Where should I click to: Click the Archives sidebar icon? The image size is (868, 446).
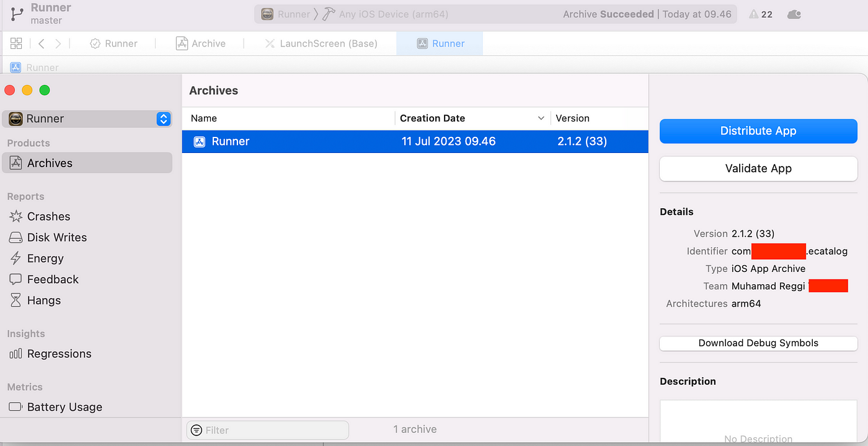[15, 163]
